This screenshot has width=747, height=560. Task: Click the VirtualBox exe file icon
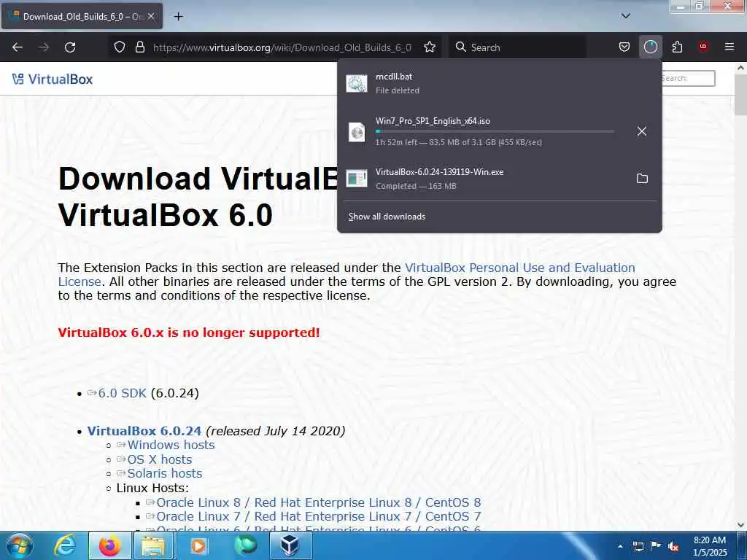[356, 179]
